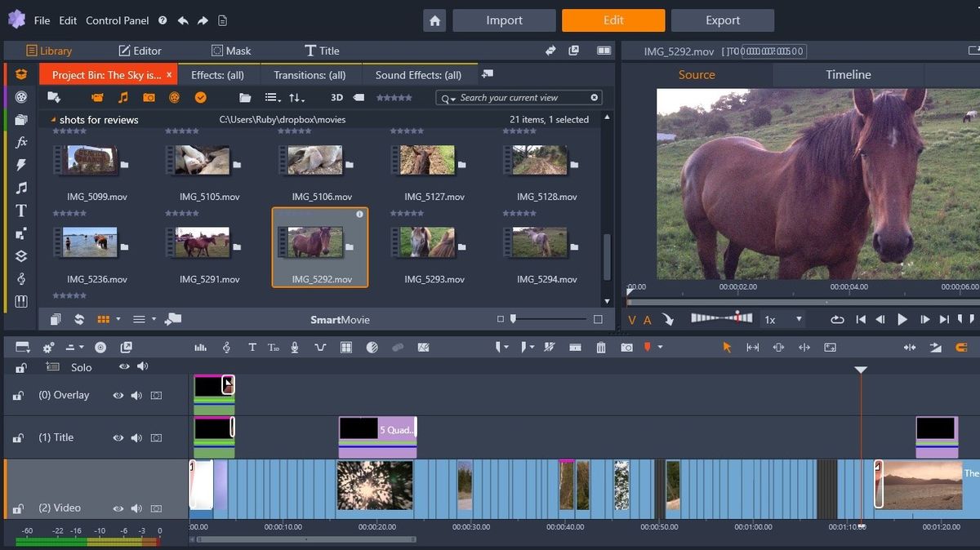The height and width of the screenshot is (550, 980).
Task: Open the voice-over microphone tool
Action: click(295, 348)
